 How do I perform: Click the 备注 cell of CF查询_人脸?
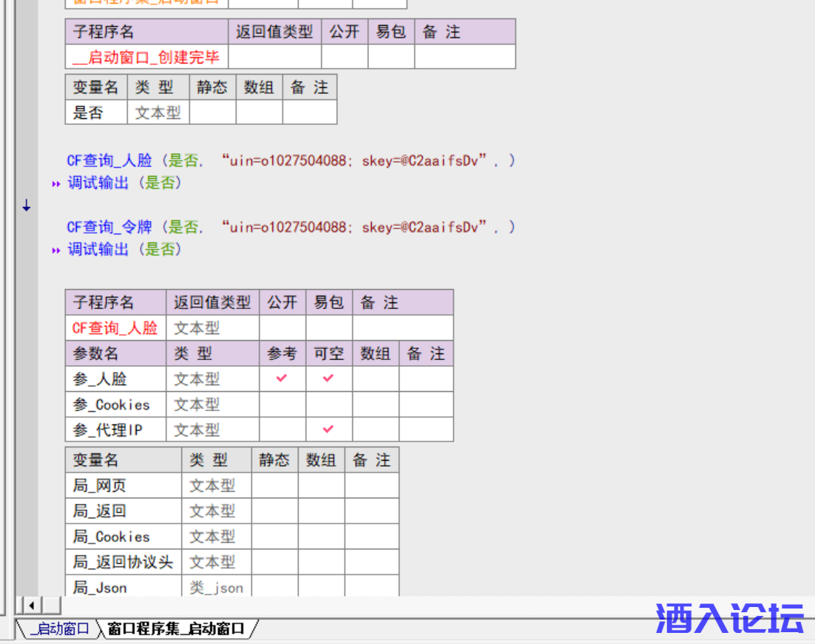click(x=403, y=328)
